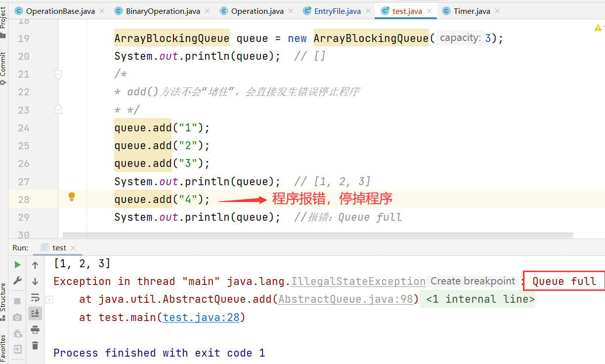Open the Favorites tool window
This screenshot has width=605, height=364.
[x=3, y=348]
